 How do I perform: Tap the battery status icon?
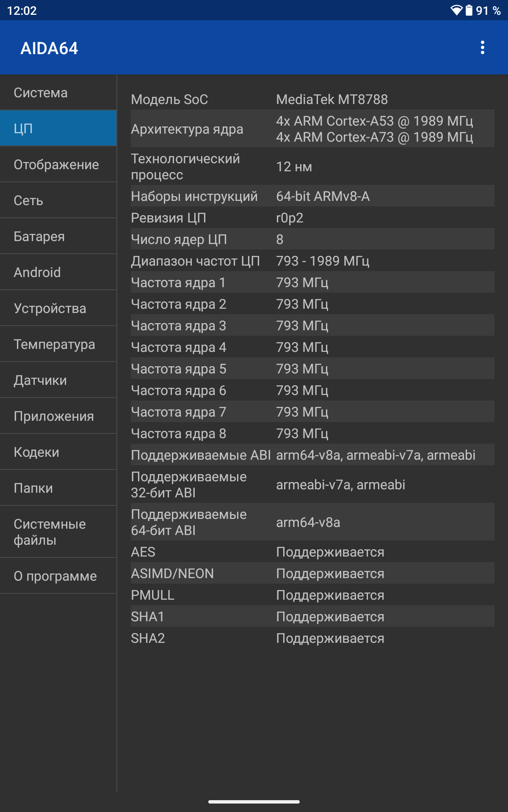469,10
